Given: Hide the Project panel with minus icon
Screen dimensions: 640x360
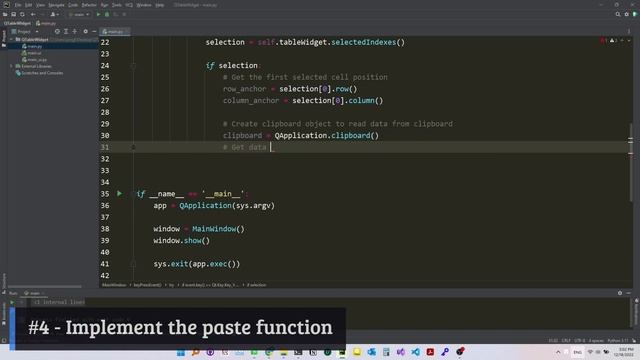Looking at the screenshot, I should pyautogui.click(x=94, y=31).
